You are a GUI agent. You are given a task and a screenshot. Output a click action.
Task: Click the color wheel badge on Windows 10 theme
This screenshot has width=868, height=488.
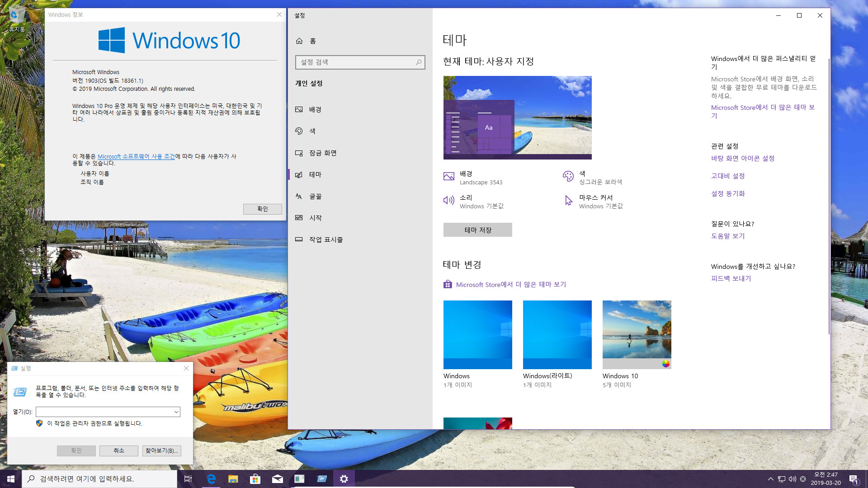666,364
